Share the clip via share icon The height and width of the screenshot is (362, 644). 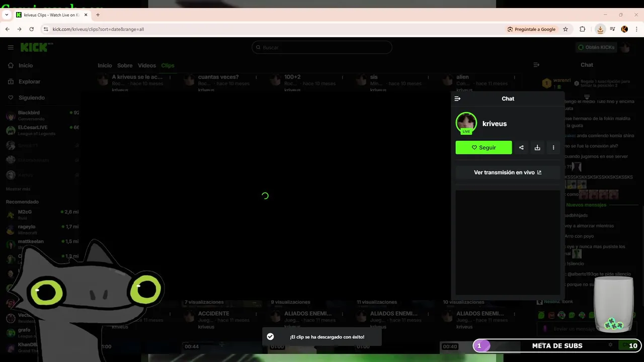click(521, 147)
